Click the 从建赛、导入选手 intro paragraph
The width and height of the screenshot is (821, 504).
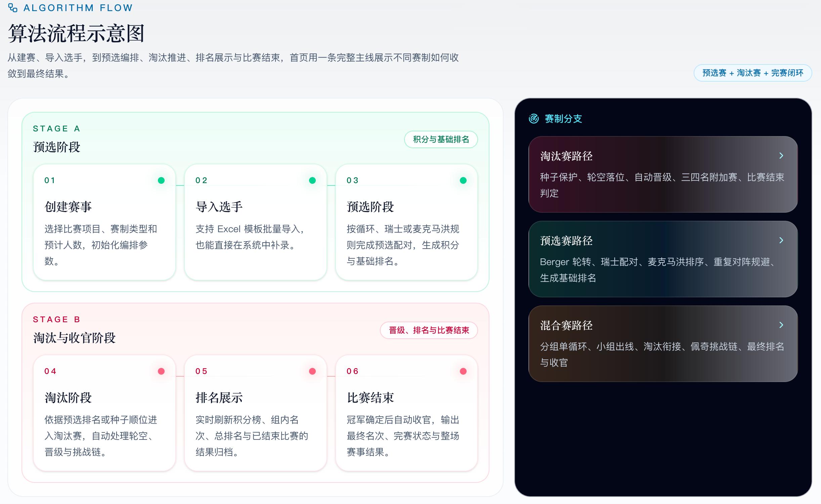233,66
